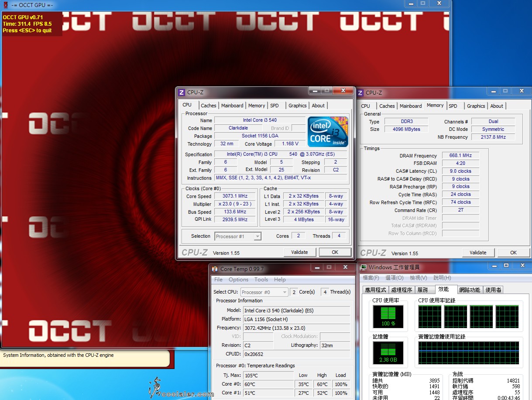Open SPD tab in the CPU-Z Memory window

pyautogui.click(x=453, y=106)
